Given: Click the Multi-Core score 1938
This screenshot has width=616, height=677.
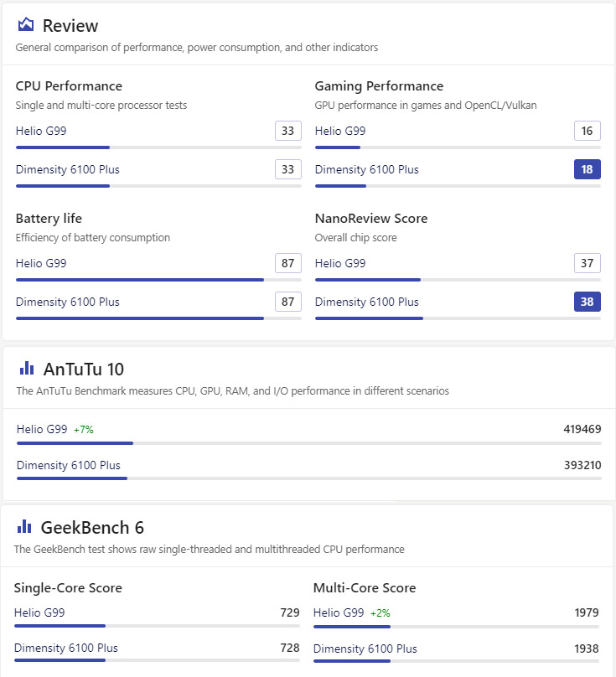Looking at the screenshot, I should pyautogui.click(x=587, y=649).
